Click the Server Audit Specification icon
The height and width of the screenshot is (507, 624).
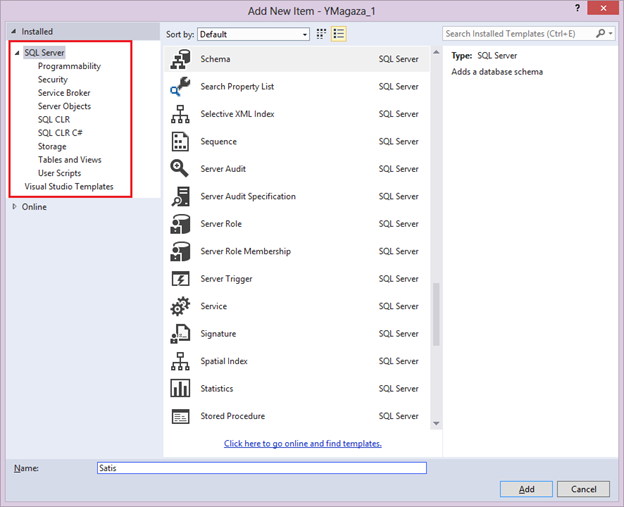click(x=180, y=196)
